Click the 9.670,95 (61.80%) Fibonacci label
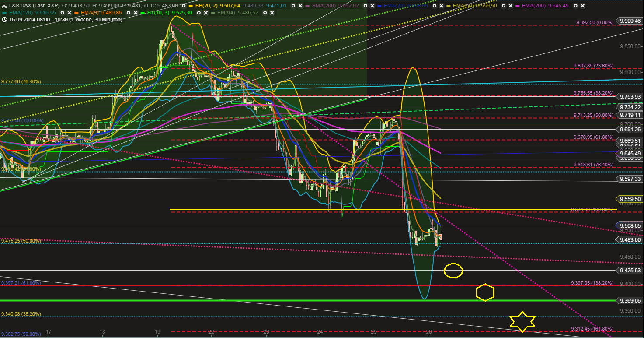Screen dimensions: 644x338 [x=593, y=137]
